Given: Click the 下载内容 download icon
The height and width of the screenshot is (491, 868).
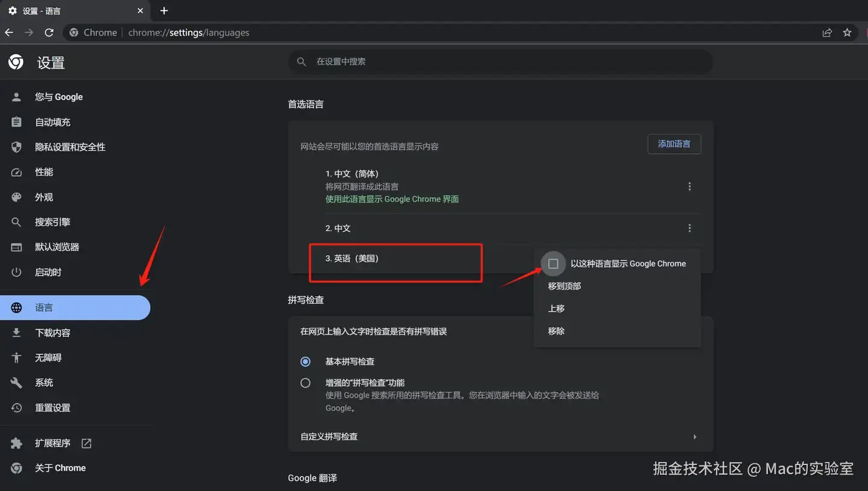Looking at the screenshot, I should [16, 333].
